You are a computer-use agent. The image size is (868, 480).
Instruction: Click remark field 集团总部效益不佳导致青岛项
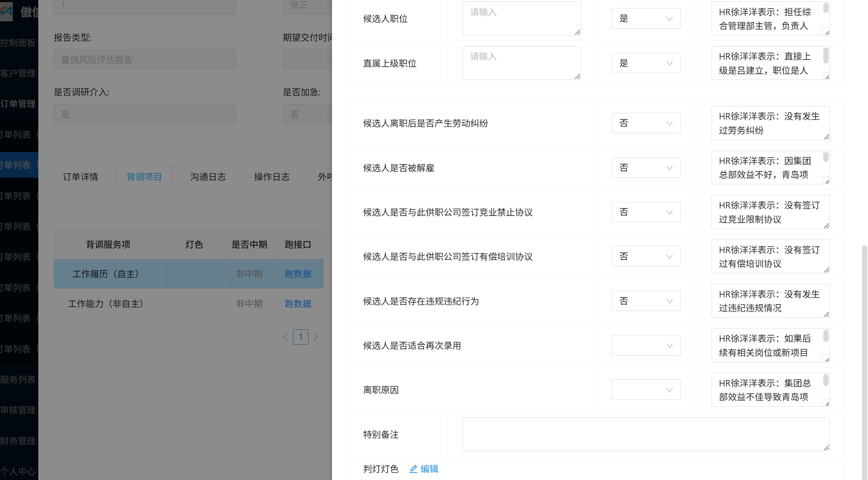[770, 390]
